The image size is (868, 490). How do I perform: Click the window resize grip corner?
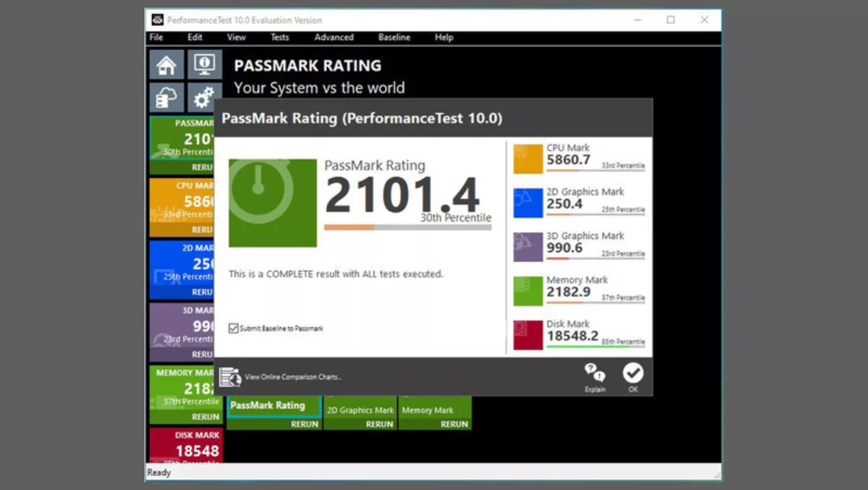click(716, 474)
